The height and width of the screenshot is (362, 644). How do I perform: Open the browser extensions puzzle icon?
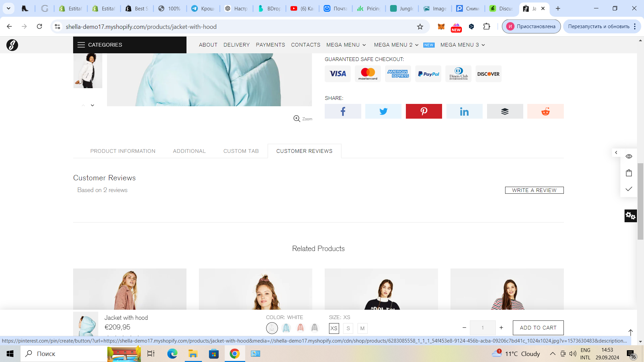487,26
